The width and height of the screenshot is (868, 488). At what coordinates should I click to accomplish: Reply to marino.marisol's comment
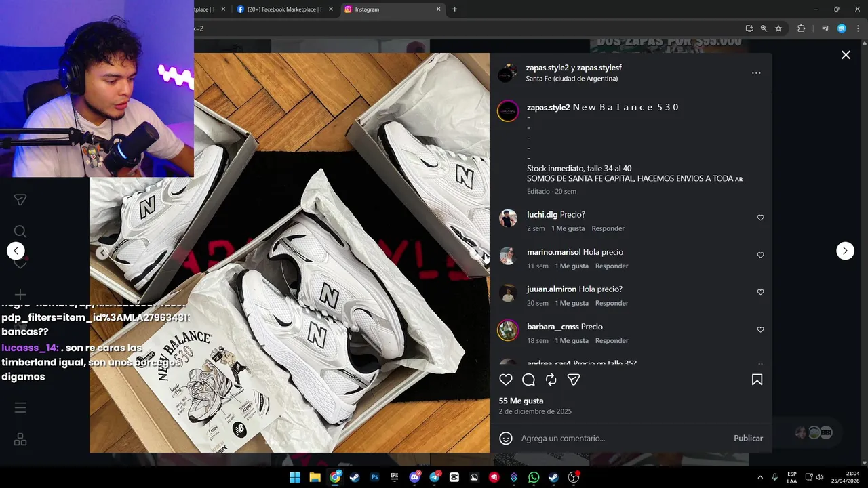[x=612, y=266]
